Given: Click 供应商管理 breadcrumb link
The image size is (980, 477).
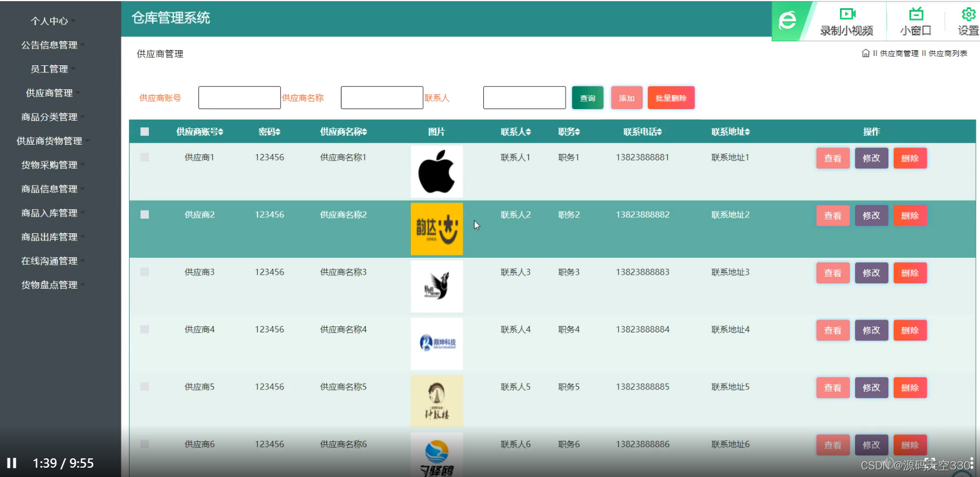Looking at the screenshot, I should point(899,54).
